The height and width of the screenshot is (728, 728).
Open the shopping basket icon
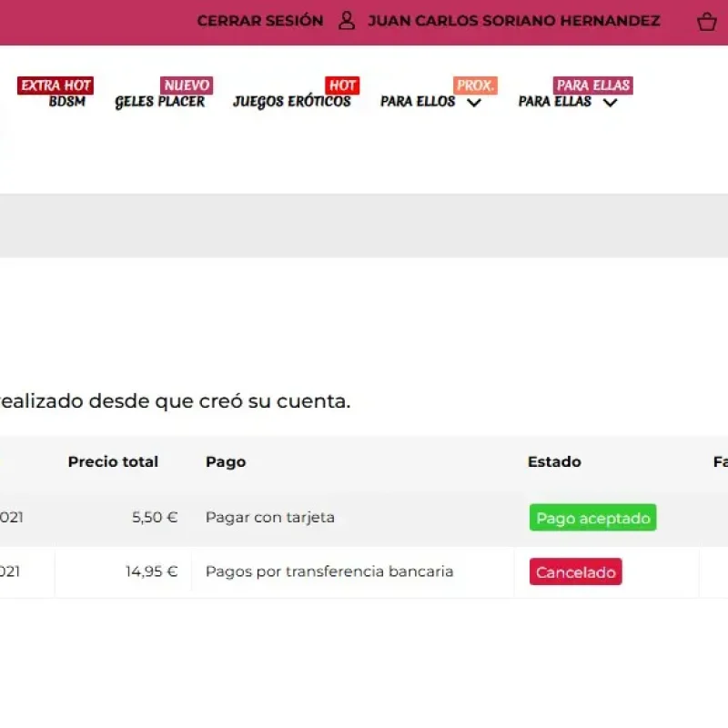click(x=706, y=22)
